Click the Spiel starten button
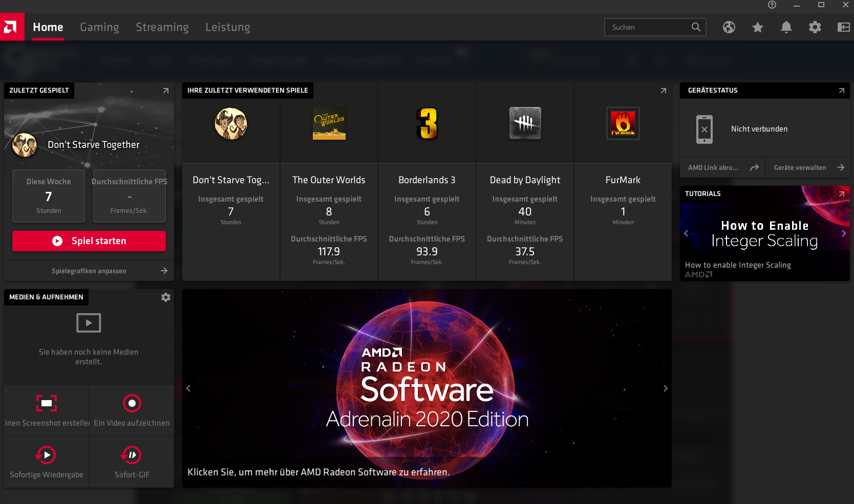 (x=89, y=241)
